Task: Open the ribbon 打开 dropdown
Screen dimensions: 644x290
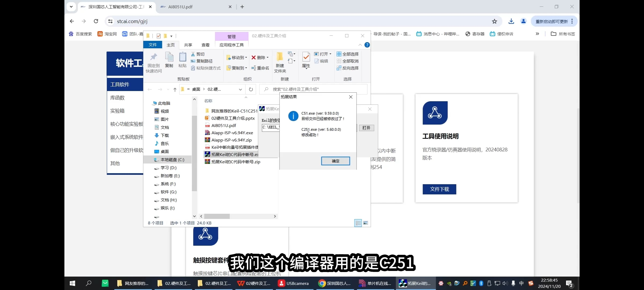Action: [x=323, y=54]
